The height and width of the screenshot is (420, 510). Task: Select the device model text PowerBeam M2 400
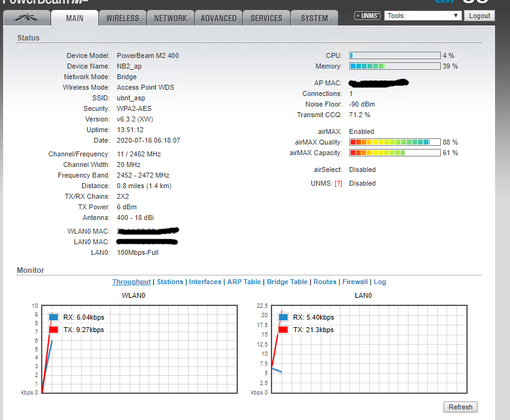click(148, 55)
